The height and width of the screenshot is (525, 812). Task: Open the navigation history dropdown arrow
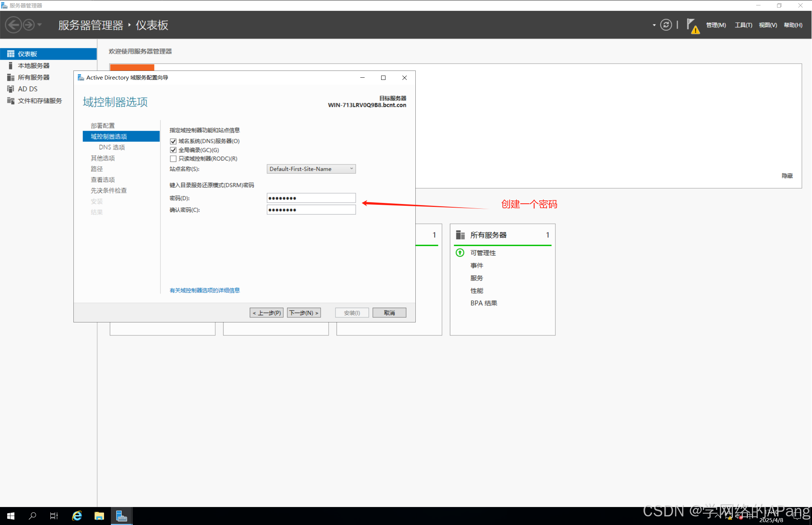(x=40, y=25)
